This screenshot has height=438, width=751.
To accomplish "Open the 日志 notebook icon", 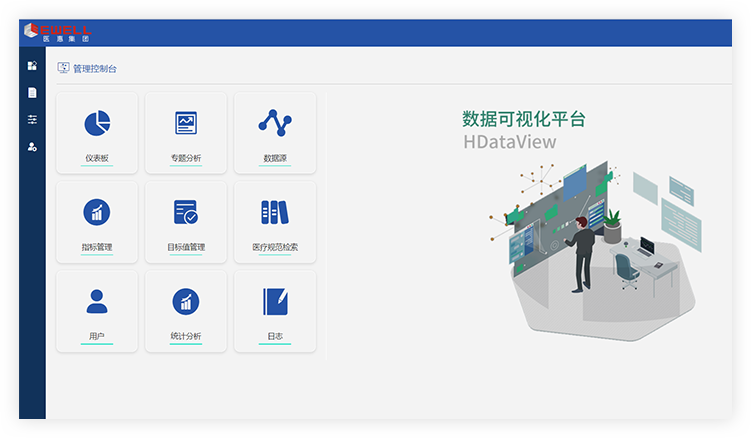I will click(275, 301).
